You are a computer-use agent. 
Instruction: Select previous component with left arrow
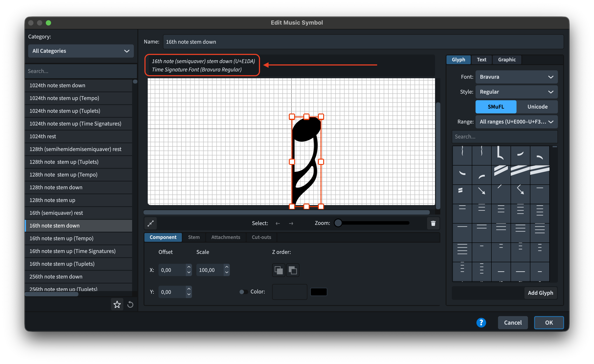pyautogui.click(x=278, y=223)
